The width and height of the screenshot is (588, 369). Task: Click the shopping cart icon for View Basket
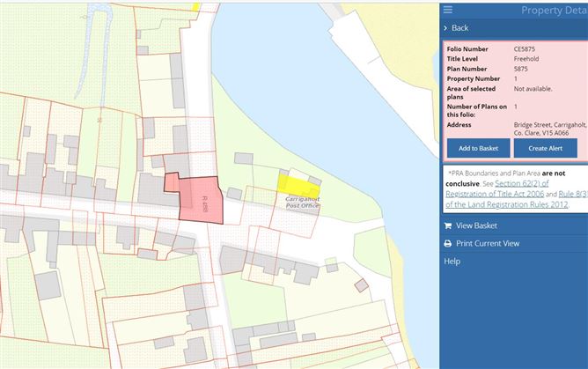(448, 225)
